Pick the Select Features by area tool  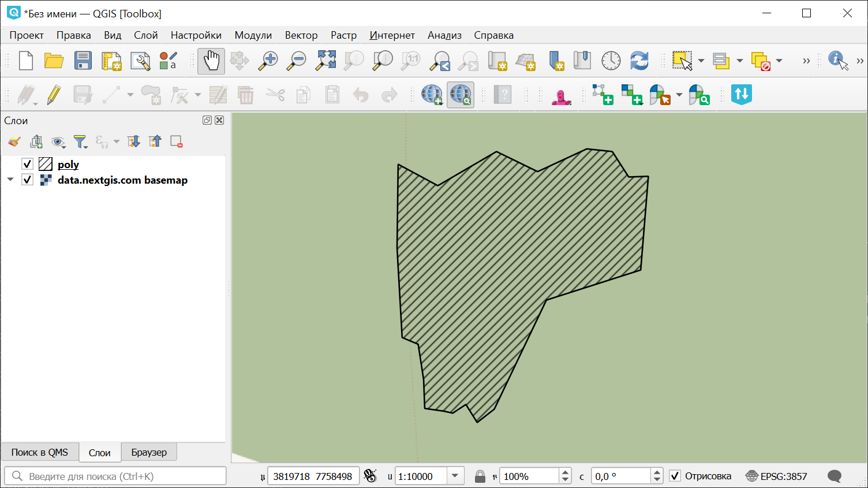(682, 61)
